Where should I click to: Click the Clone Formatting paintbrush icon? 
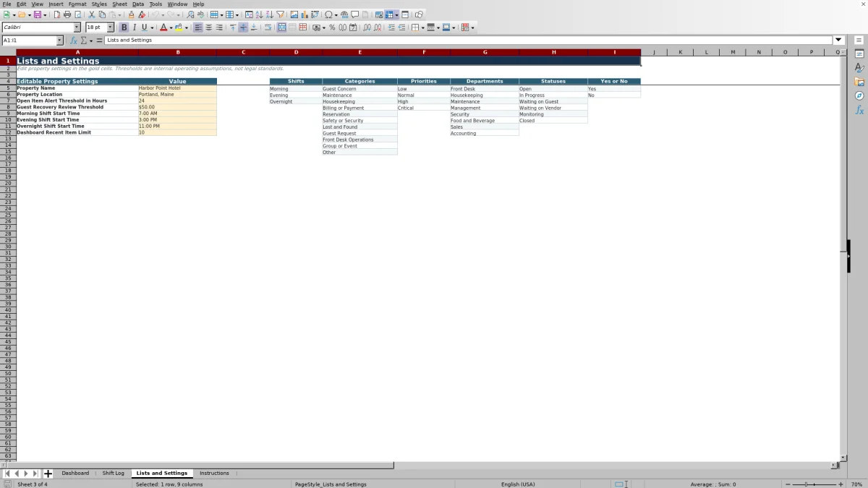(131, 14)
